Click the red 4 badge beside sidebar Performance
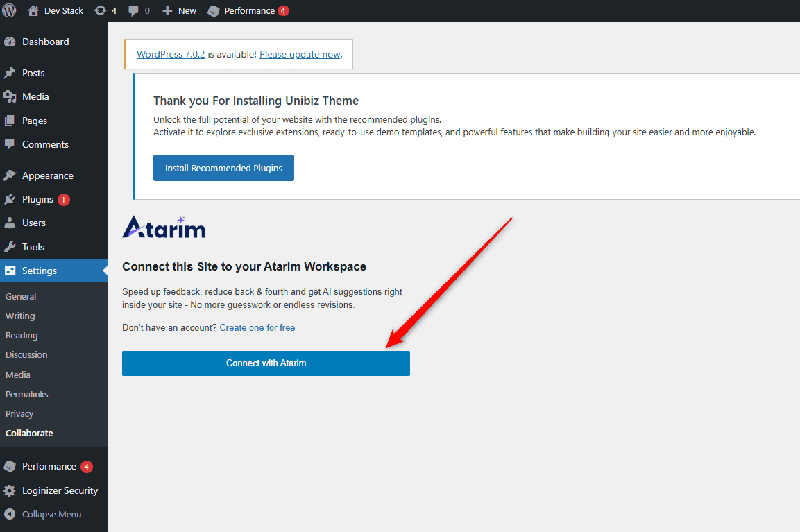The image size is (800, 532). click(86, 466)
